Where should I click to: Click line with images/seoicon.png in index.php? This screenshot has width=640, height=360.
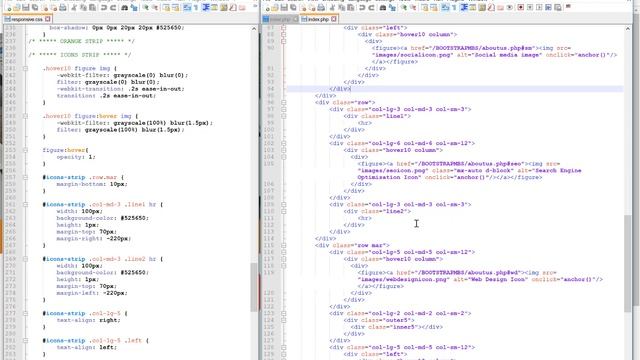pos(469,171)
